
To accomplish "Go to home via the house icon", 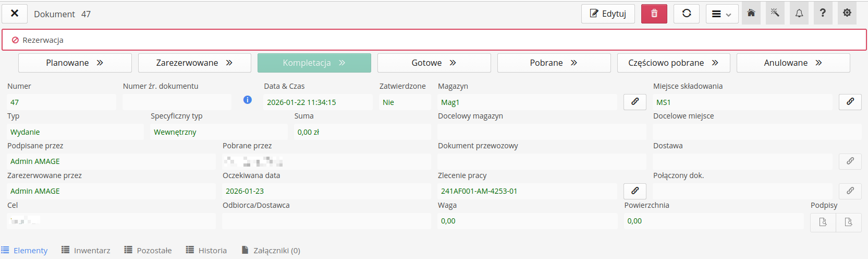I will tap(751, 14).
